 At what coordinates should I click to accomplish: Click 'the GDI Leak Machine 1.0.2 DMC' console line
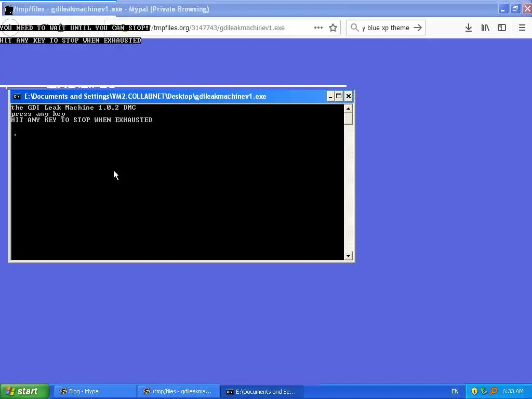point(74,108)
